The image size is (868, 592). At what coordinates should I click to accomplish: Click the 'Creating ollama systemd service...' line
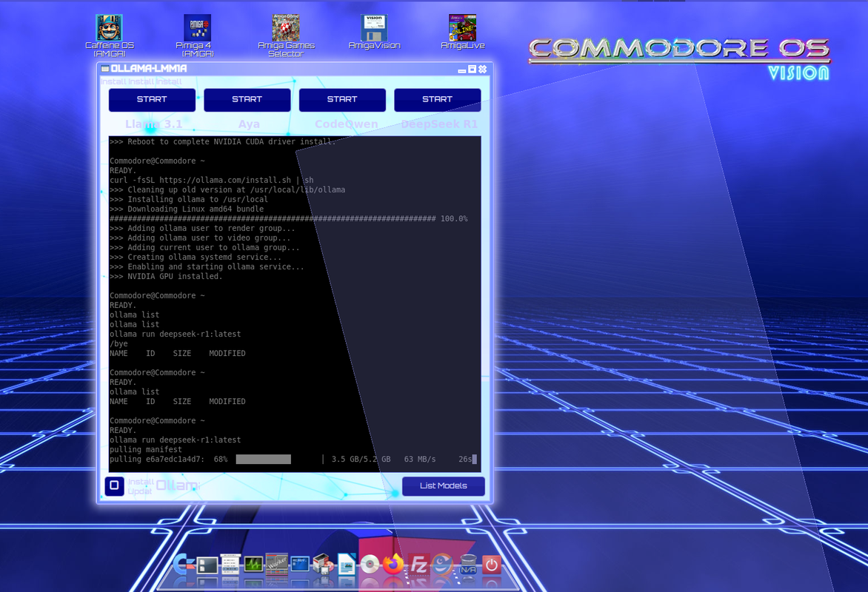pyautogui.click(x=196, y=258)
